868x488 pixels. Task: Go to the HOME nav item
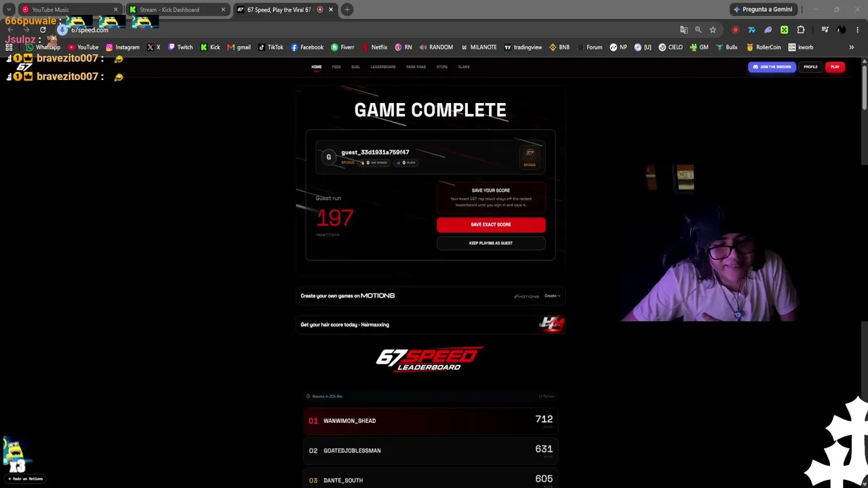[x=317, y=67]
